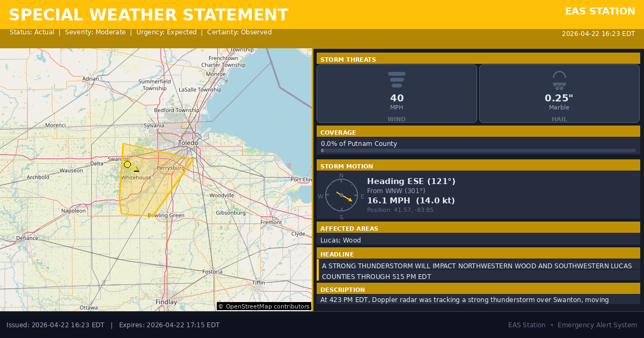The height and width of the screenshot is (338, 644).
Task: Click the hail cloud icon
Action: [x=559, y=80]
